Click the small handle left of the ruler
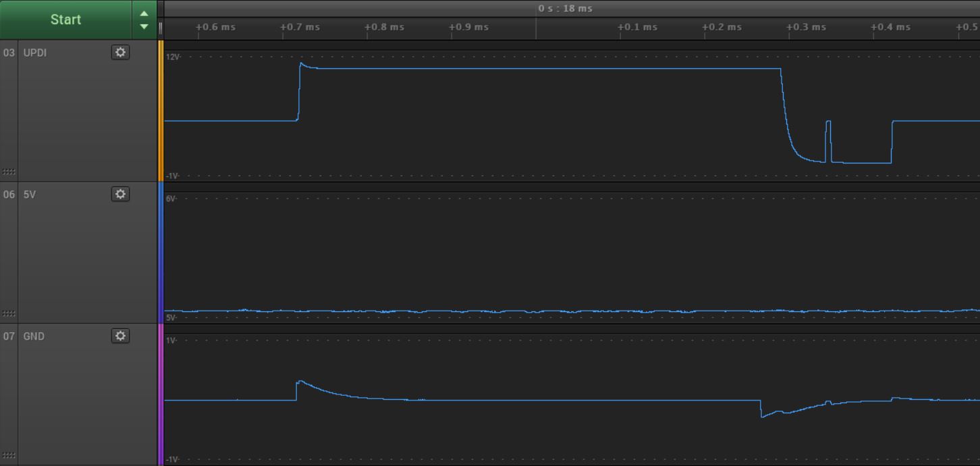This screenshot has height=466, width=980. [159, 27]
